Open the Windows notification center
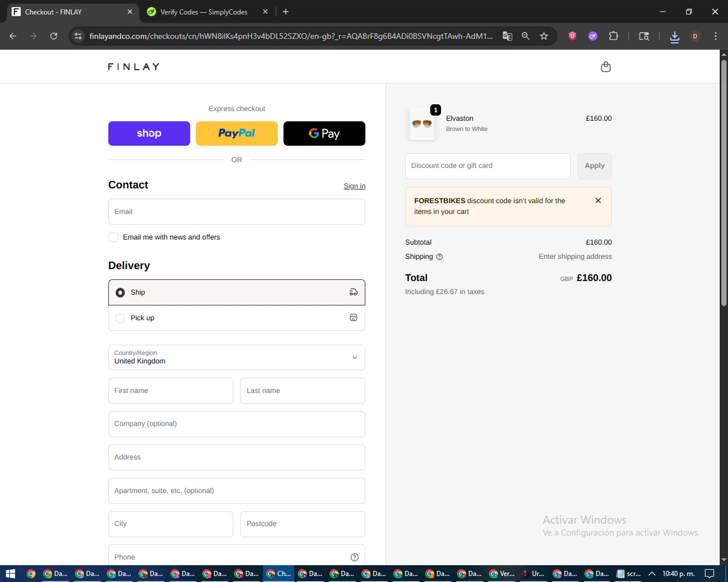This screenshot has width=728, height=582. [710, 574]
